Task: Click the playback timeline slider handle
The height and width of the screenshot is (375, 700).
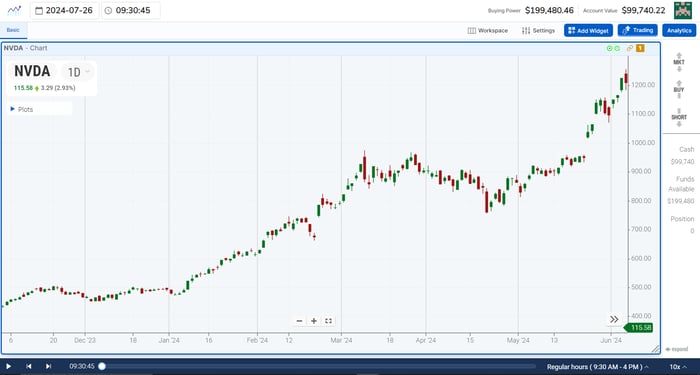Action: [102, 367]
